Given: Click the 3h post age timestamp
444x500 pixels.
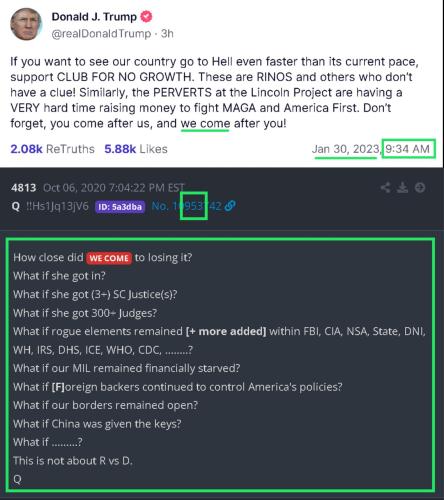Looking at the screenshot, I should tap(167, 33).
